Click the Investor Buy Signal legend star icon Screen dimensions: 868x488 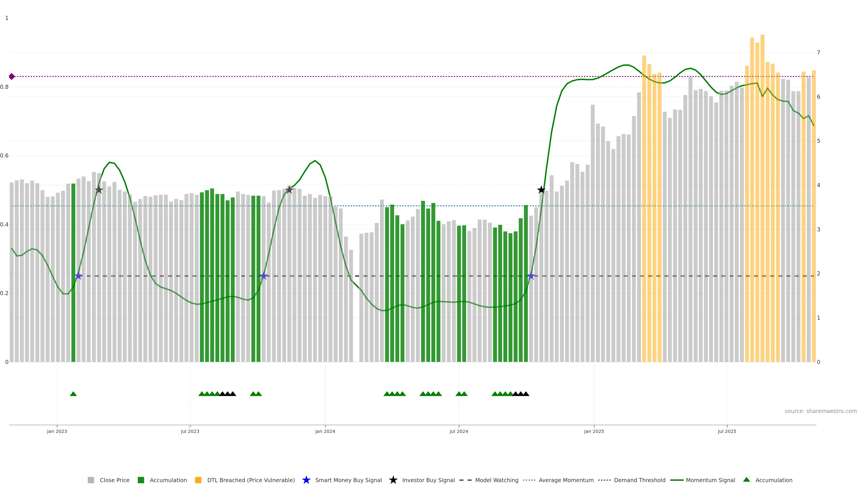[x=393, y=480]
